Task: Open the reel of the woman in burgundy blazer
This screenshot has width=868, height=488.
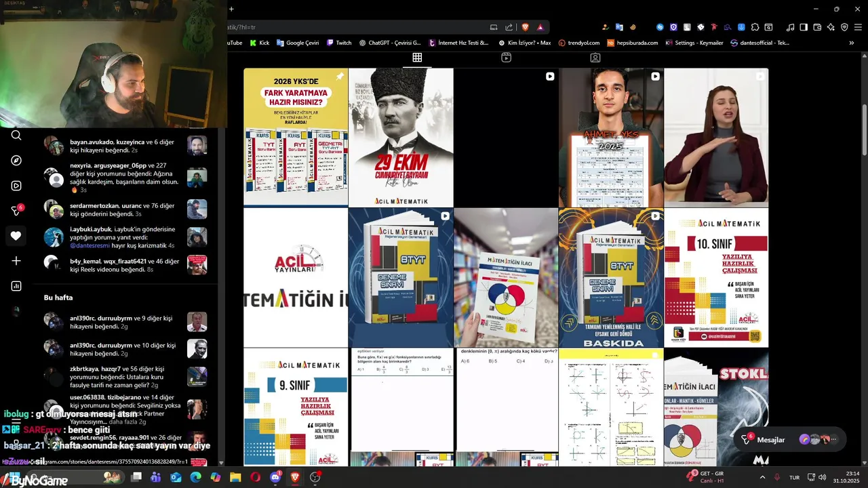Action: point(716,137)
